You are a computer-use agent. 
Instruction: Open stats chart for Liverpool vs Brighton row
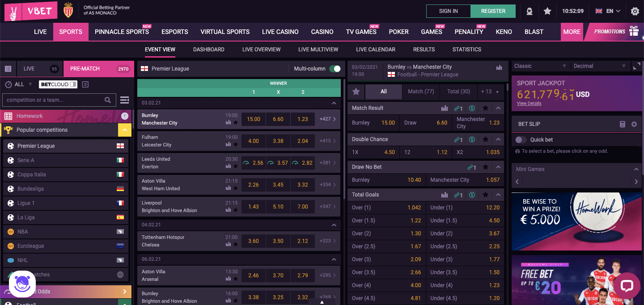(x=229, y=210)
